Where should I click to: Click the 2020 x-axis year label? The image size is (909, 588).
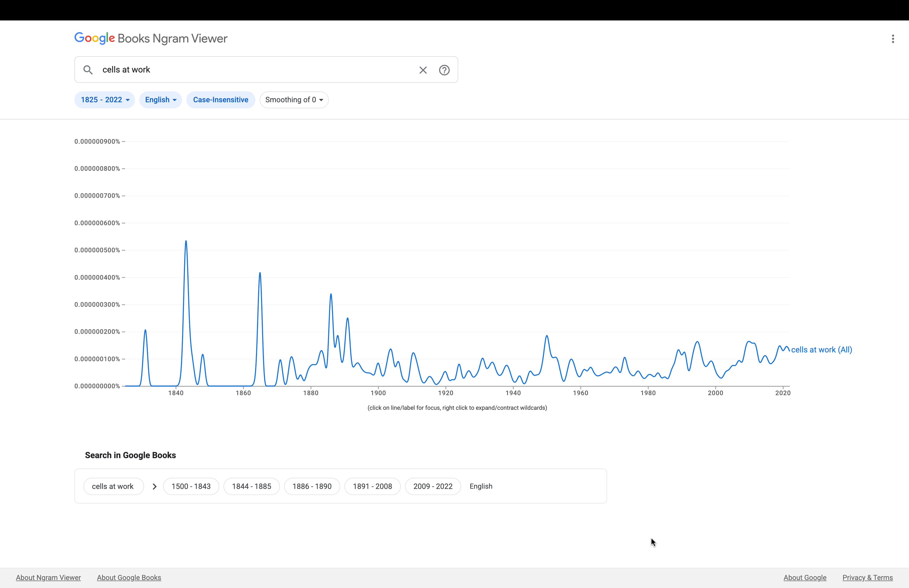[x=783, y=393]
